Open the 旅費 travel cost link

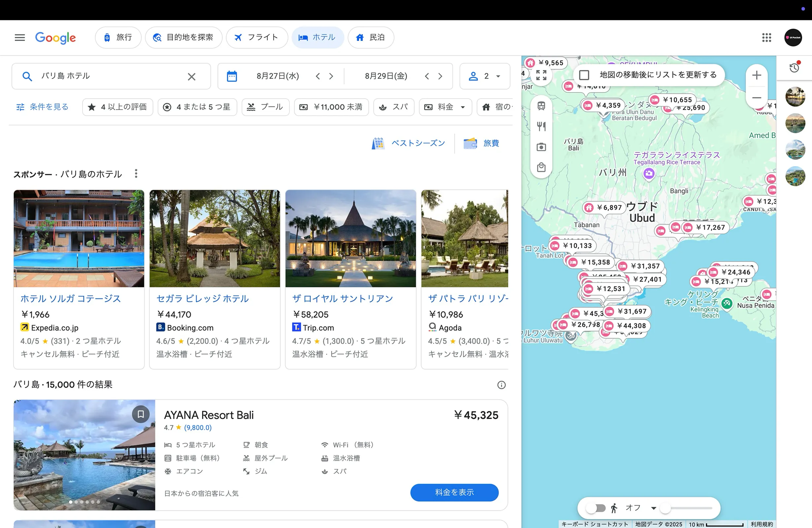click(481, 143)
